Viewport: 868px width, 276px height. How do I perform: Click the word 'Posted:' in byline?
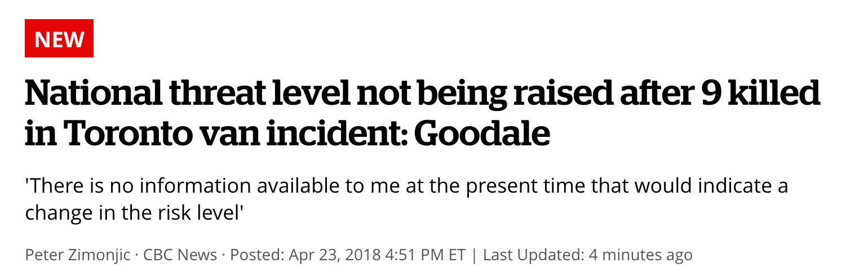257,255
